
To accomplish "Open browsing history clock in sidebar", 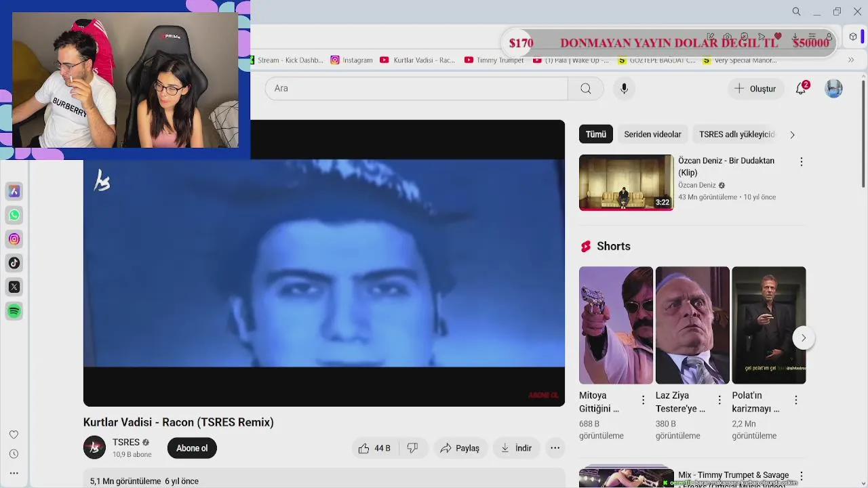I will pos(14,454).
